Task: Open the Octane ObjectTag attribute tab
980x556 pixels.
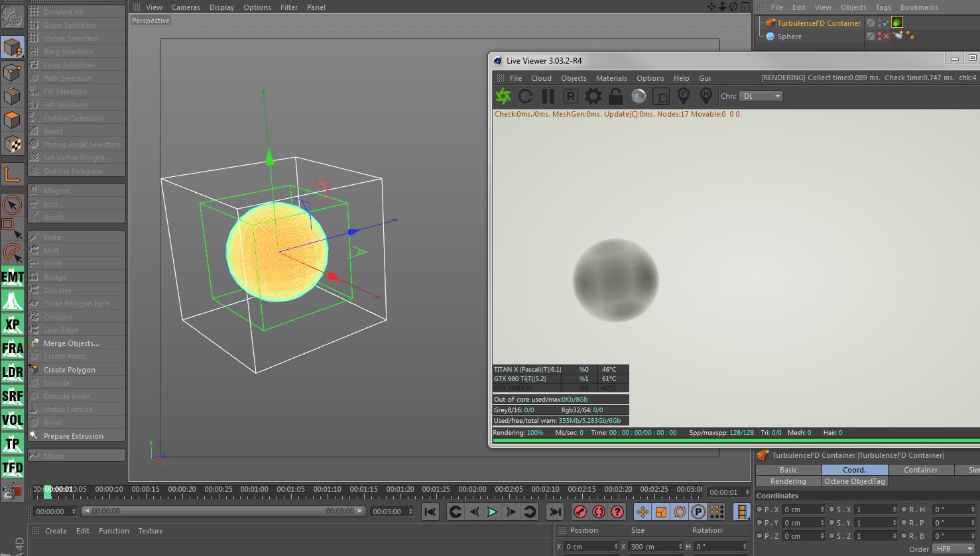Action: click(x=854, y=481)
